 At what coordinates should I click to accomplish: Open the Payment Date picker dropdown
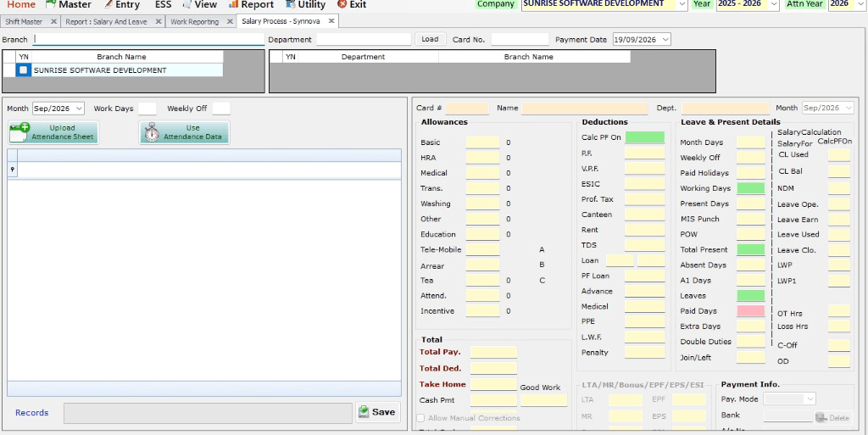pos(665,39)
